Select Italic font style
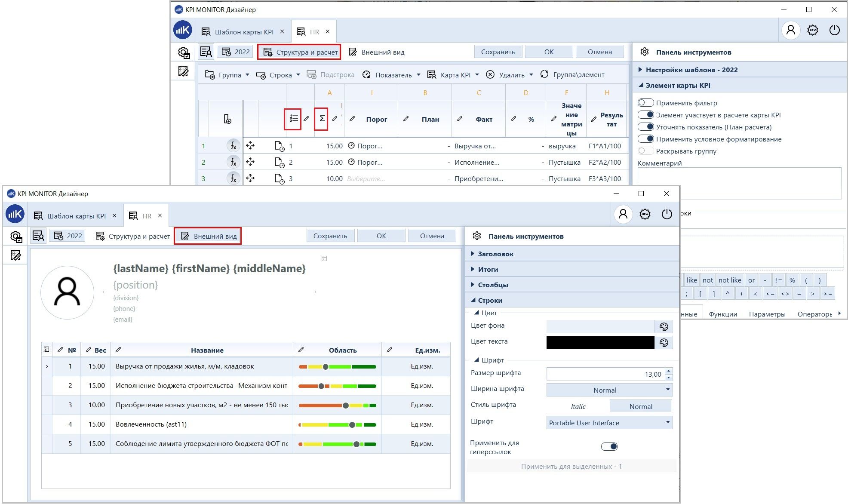This screenshot has width=848, height=504. 578,406
